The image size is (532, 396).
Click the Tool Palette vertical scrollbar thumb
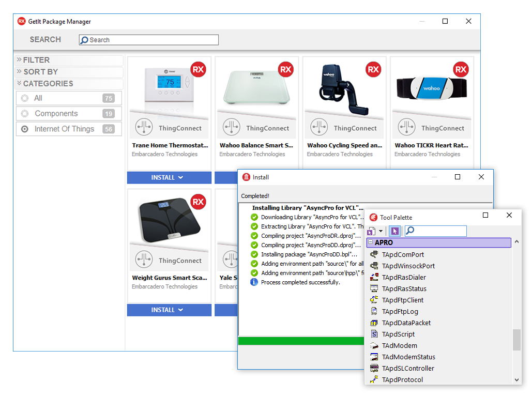[516, 340]
